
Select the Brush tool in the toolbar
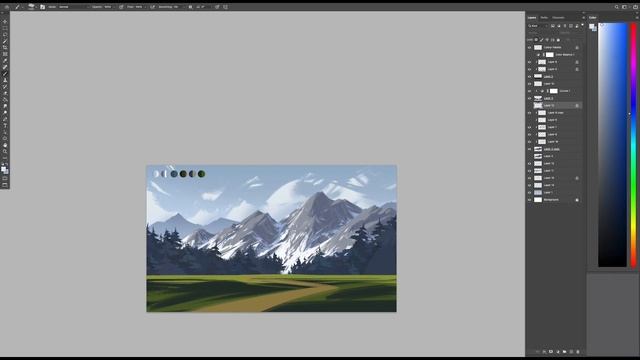click(x=5, y=74)
